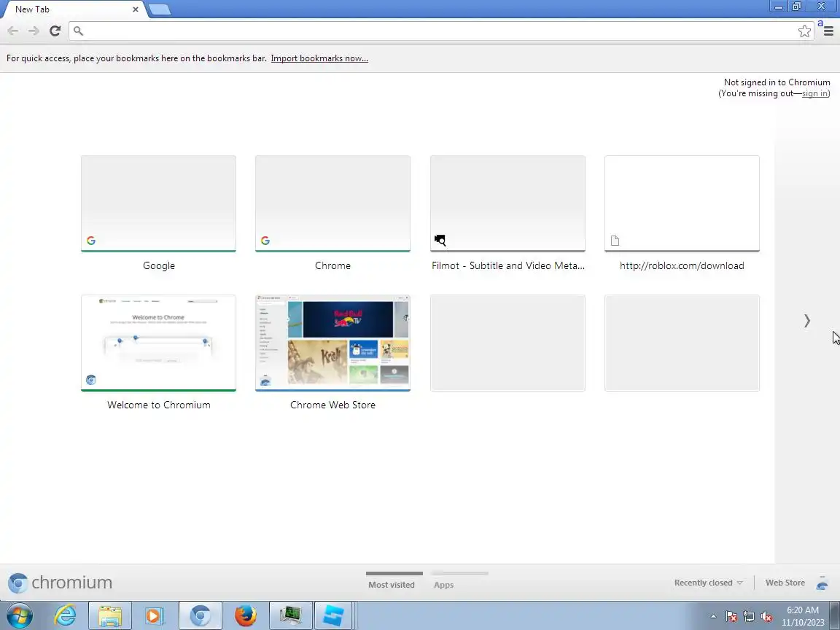Click the Google favicon on Google tile

click(x=91, y=241)
